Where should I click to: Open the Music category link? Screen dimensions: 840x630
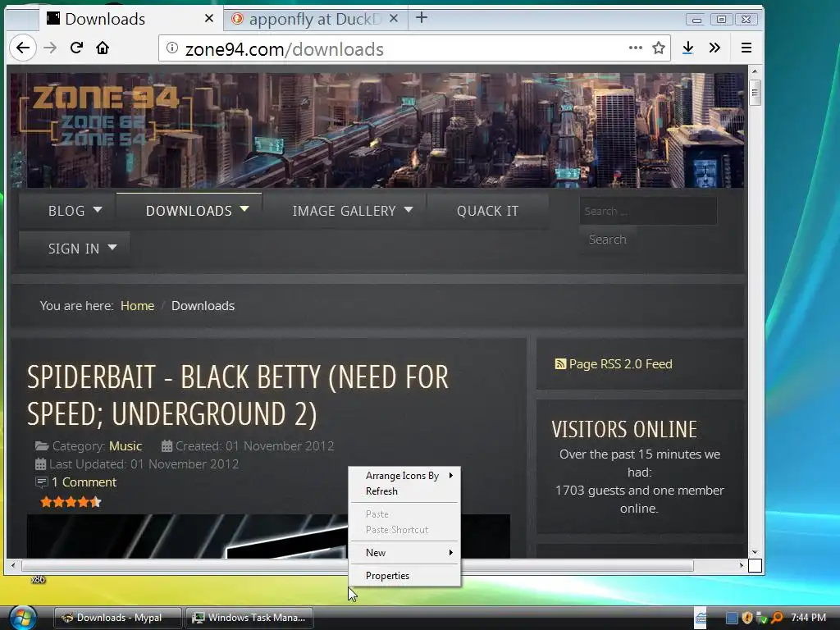coord(126,446)
